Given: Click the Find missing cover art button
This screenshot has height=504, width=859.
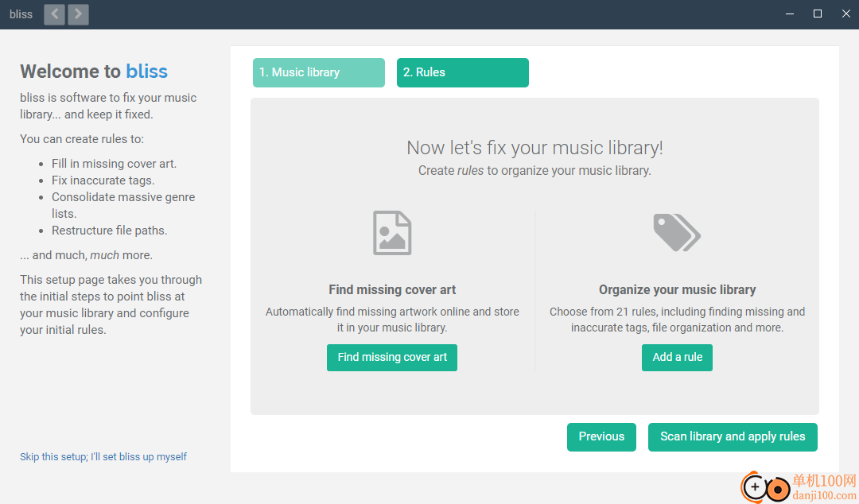Looking at the screenshot, I should coord(392,357).
